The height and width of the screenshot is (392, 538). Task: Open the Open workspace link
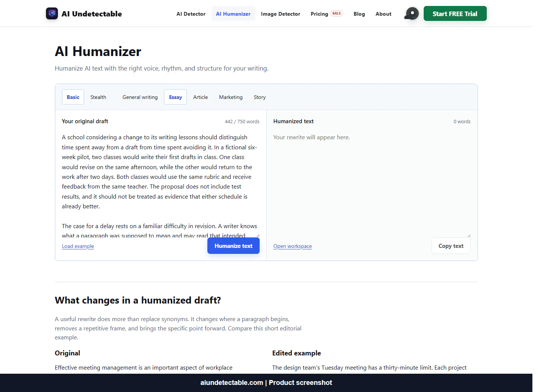(293, 246)
